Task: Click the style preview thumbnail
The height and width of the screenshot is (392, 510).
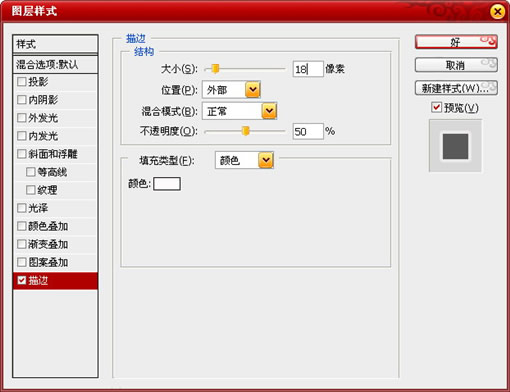Action: (x=455, y=146)
